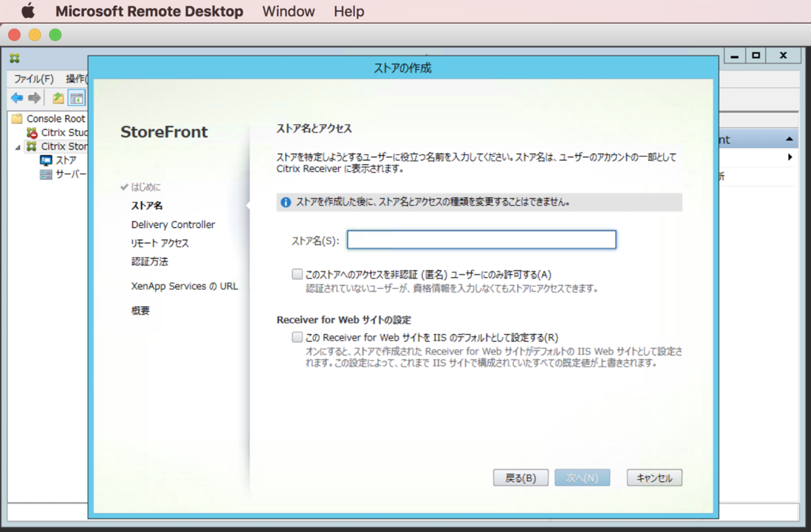The width and height of the screenshot is (811, 532).
Task: Open the Apple menu
Action: (28, 11)
